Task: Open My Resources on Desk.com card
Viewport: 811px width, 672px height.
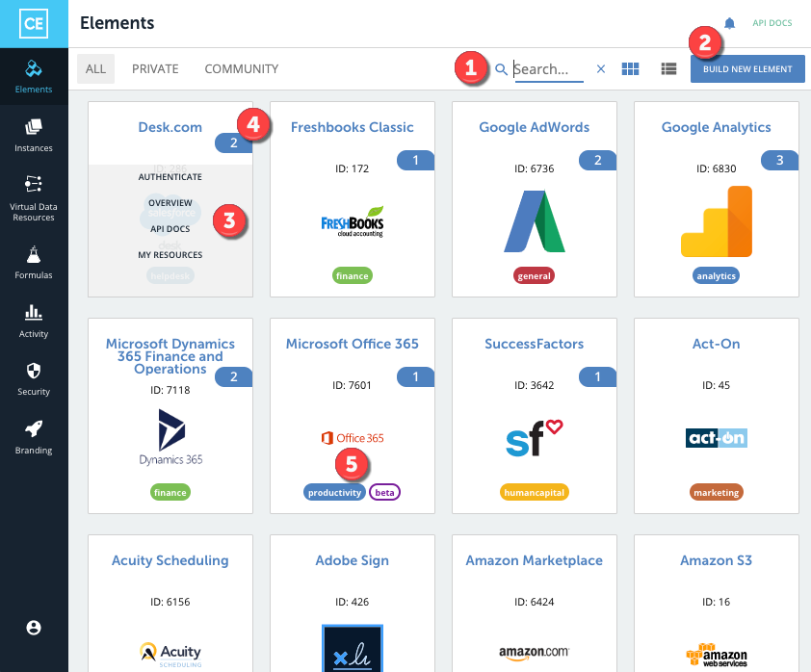Action: click(x=170, y=255)
